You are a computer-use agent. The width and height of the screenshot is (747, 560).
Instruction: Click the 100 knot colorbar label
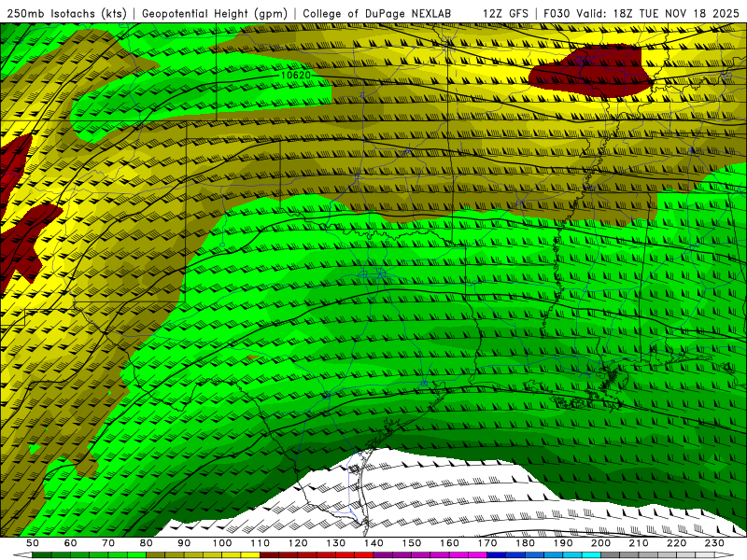click(222, 543)
